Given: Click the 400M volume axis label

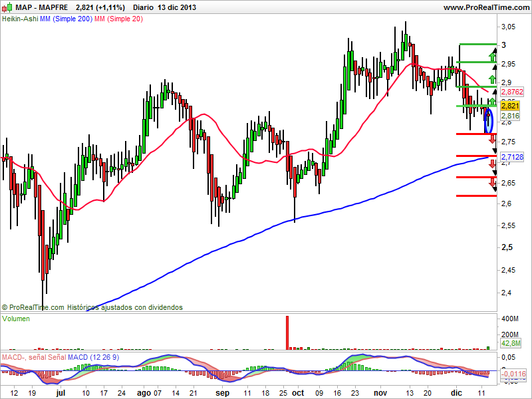Looking at the screenshot, I should tap(510, 319).
